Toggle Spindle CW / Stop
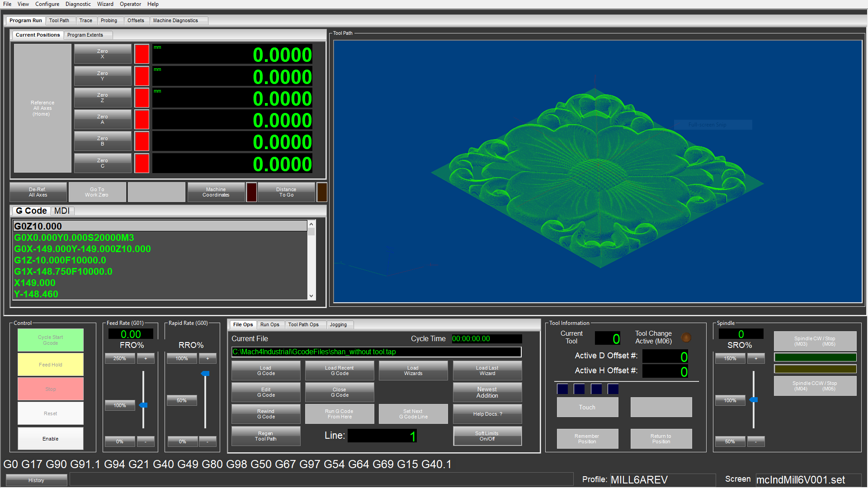Screen dimensions: 868x488 (815, 341)
